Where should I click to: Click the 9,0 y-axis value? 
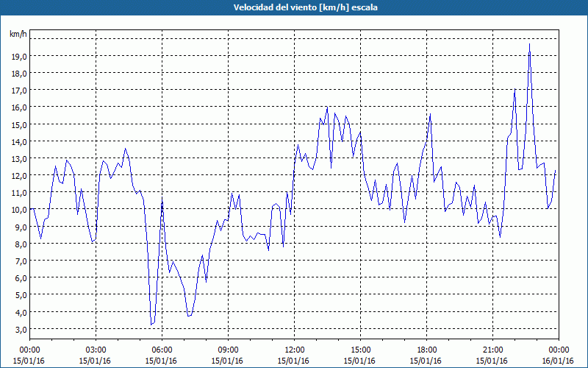click(21, 227)
